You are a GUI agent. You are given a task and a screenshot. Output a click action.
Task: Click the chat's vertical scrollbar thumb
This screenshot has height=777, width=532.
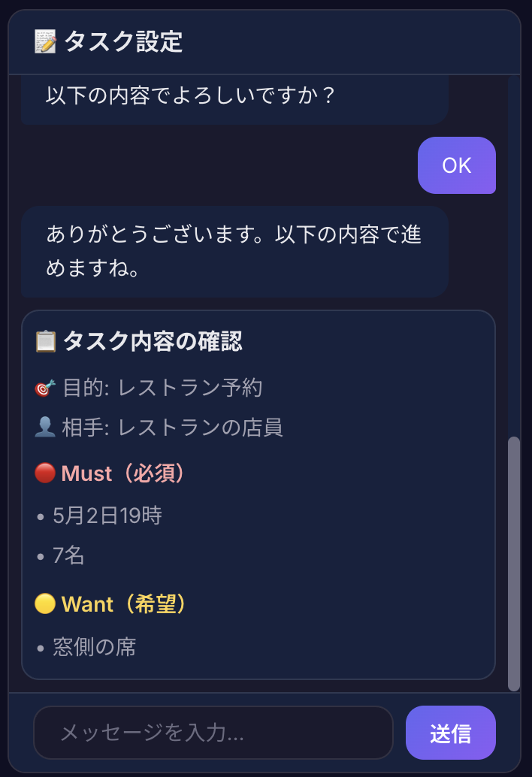click(514, 562)
